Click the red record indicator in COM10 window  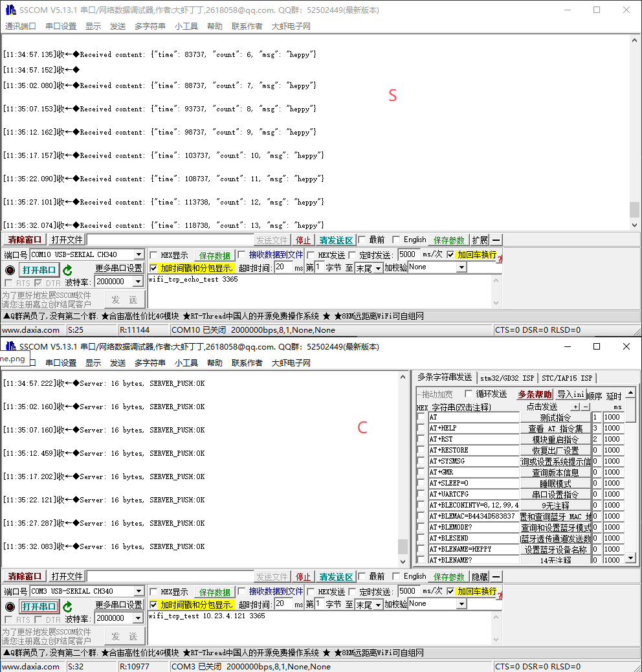point(10,270)
